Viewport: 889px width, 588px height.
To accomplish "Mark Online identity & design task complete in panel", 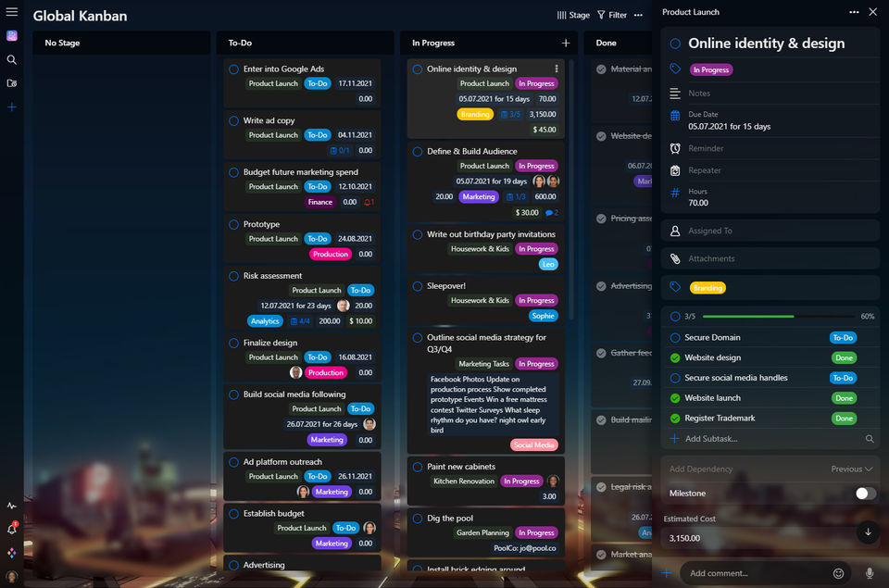I will pyautogui.click(x=675, y=44).
